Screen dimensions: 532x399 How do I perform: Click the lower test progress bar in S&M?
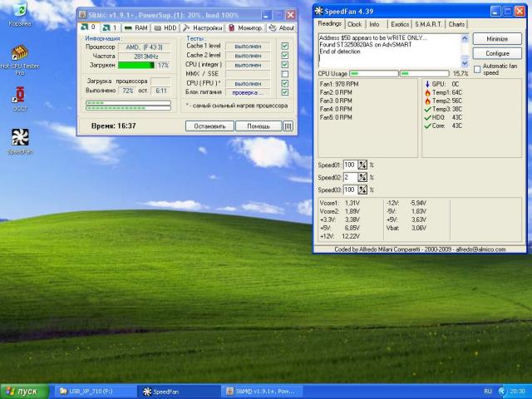[128, 108]
